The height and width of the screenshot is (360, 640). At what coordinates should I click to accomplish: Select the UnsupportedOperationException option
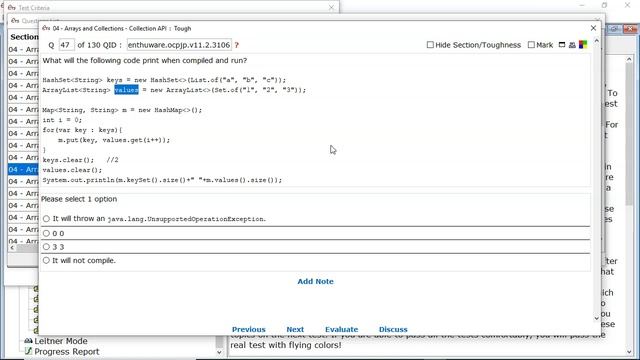(x=46, y=219)
